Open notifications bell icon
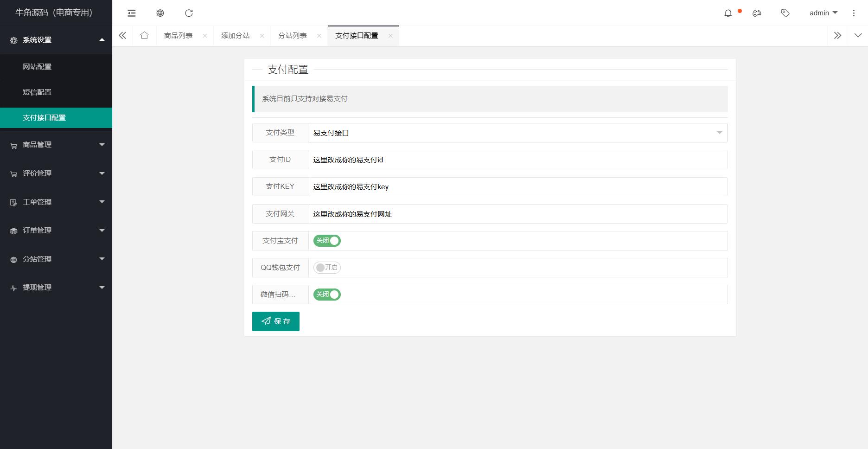This screenshot has width=868, height=449. point(728,13)
